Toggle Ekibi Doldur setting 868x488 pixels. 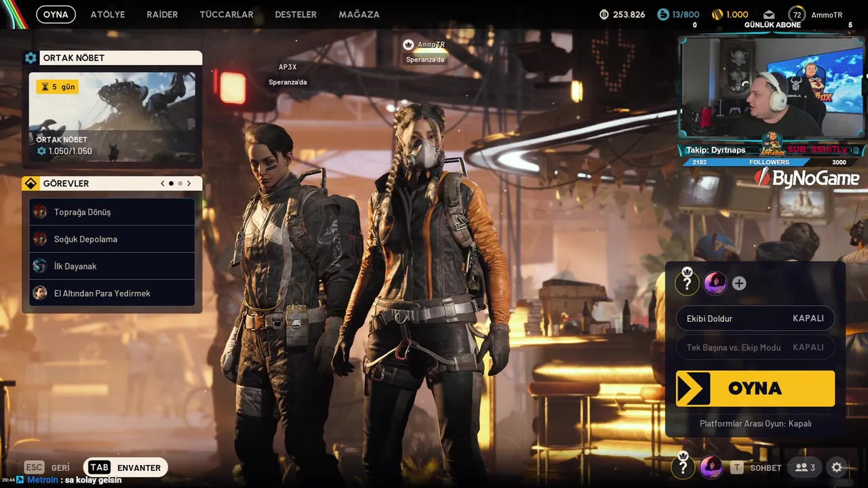tap(755, 319)
